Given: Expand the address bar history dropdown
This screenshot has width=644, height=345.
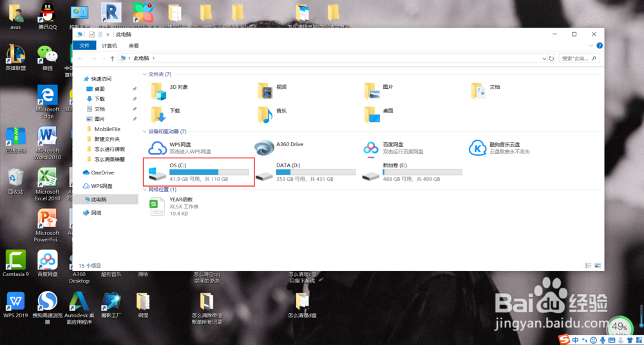Looking at the screenshot, I should [x=545, y=59].
